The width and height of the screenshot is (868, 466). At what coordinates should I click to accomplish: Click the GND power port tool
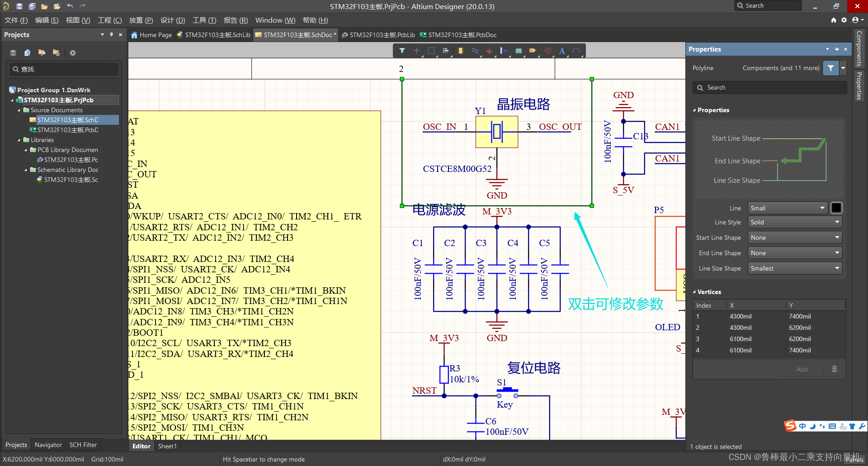pyautogui.click(x=489, y=51)
